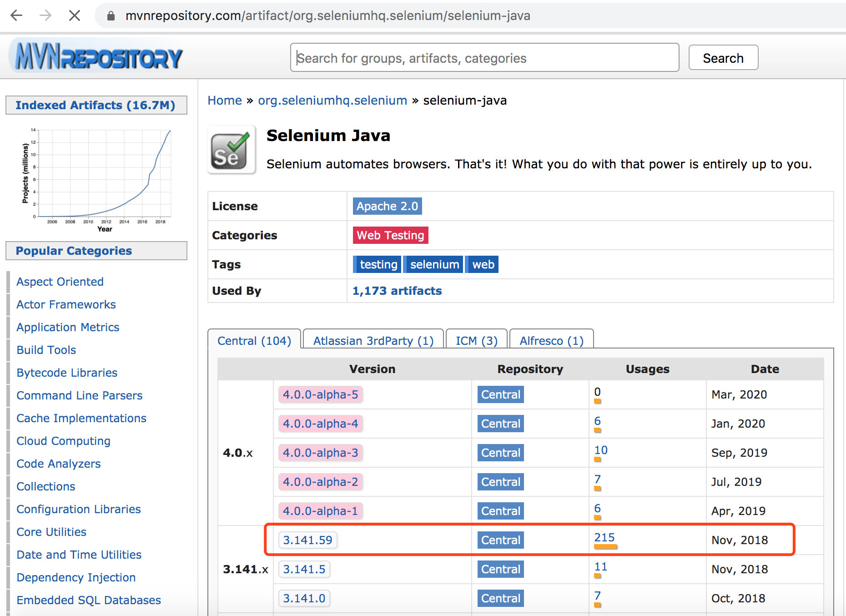Viewport: 846px width, 616px height.
Task: Click the Selenium Se logo image
Action: 231,150
